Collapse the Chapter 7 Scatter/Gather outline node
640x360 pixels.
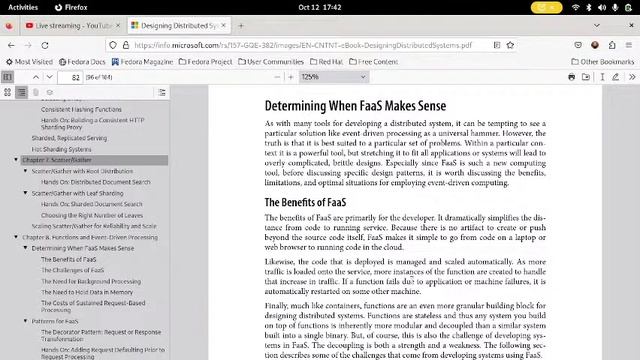[16, 160]
